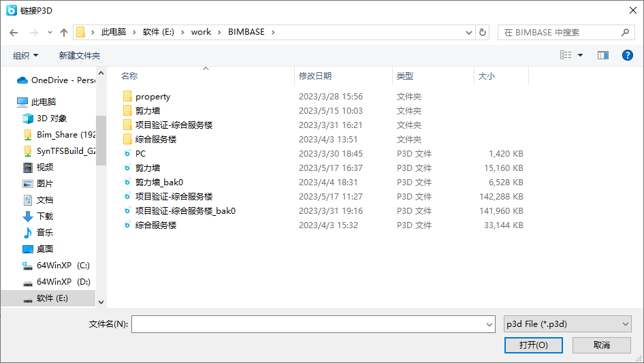
Task: Select 综合服务楼 P3D file
Action: tap(150, 225)
